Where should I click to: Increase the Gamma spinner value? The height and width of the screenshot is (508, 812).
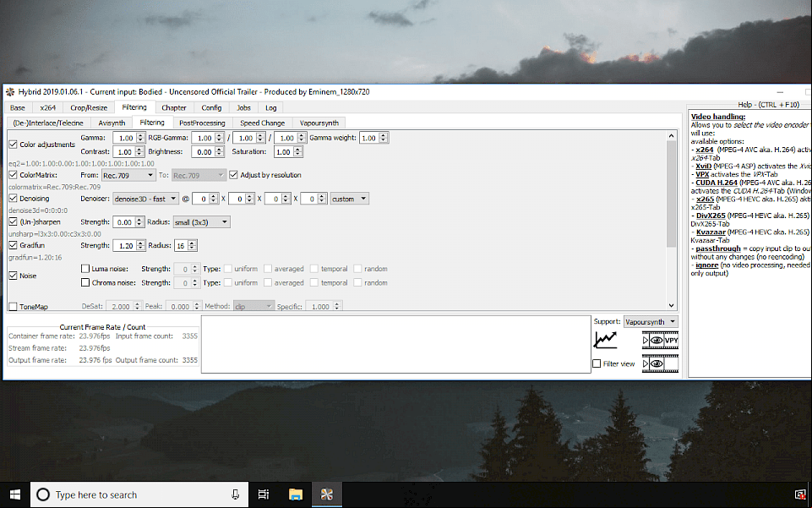[140, 136]
